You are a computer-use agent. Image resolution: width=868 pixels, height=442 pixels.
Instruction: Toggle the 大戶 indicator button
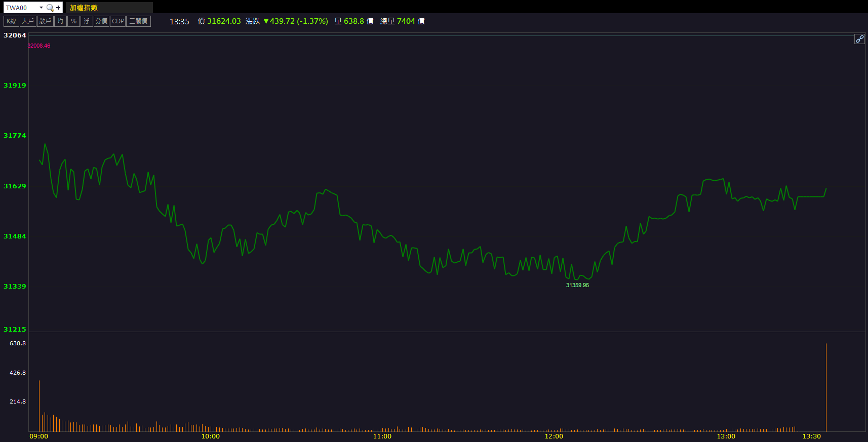coord(28,21)
